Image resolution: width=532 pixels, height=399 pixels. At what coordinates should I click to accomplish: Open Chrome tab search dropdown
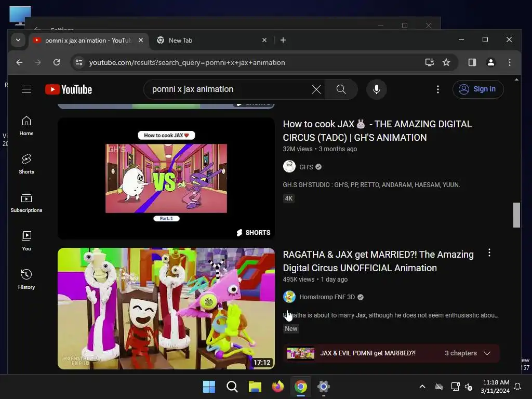click(18, 40)
